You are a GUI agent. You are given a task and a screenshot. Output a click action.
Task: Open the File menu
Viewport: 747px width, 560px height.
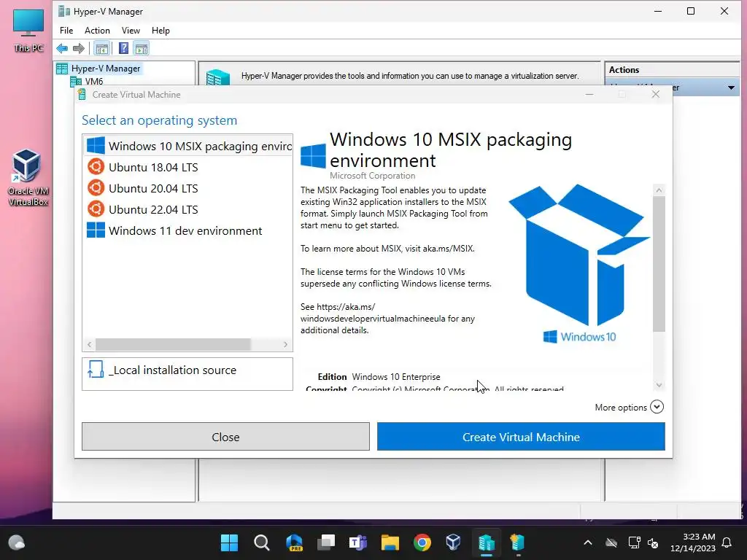point(66,31)
